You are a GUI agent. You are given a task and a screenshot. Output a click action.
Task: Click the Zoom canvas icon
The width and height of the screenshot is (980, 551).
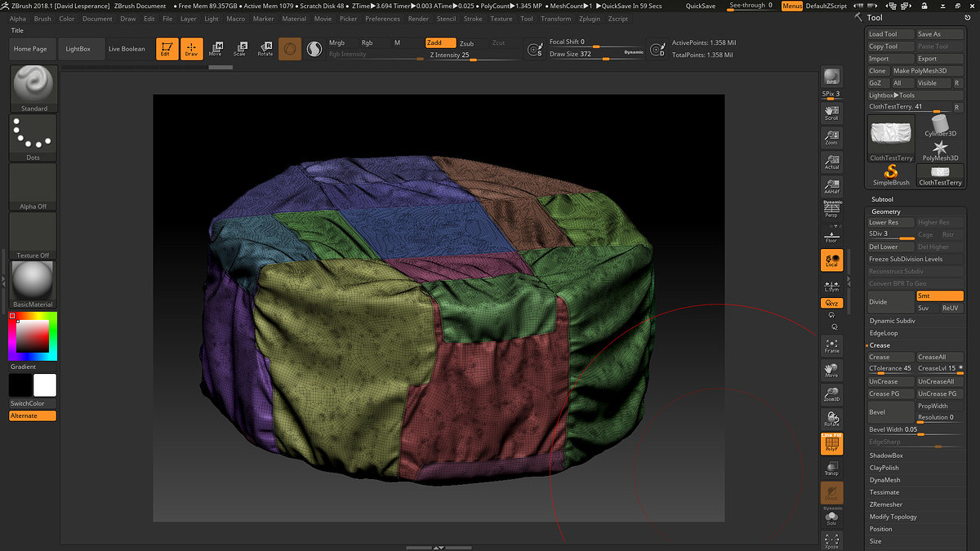coord(831,137)
